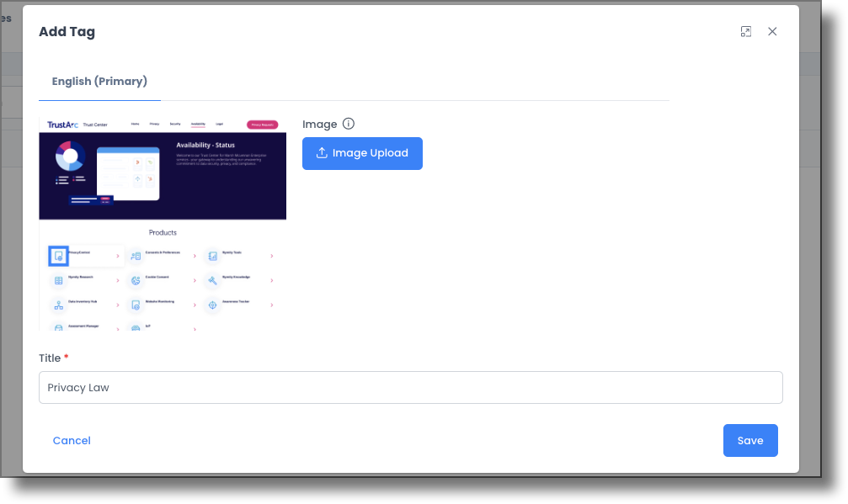Screen dimensions: 848x504
Task: Expand the PrivacyCentral chevron arrow
Action: [x=118, y=256]
